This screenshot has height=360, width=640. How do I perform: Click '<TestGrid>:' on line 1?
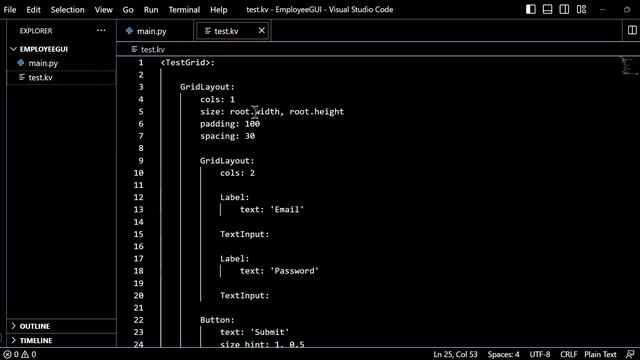(x=187, y=62)
